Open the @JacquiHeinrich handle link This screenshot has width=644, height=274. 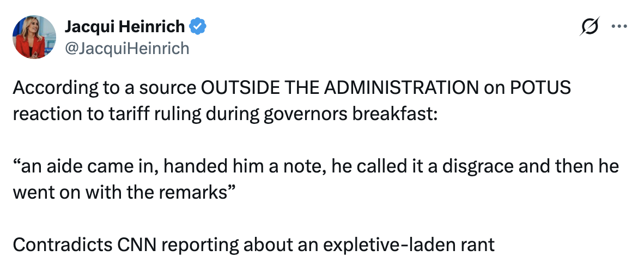[x=127, y=49]
